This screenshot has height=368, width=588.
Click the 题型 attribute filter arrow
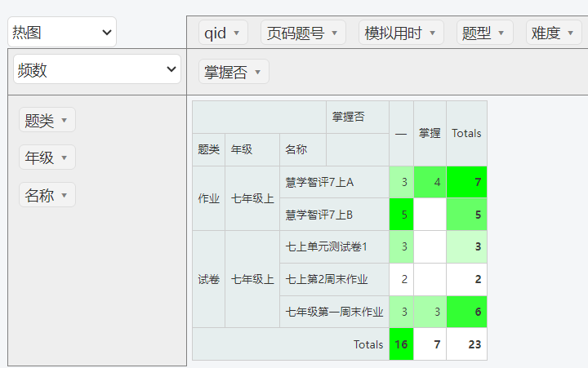[501, 33]
